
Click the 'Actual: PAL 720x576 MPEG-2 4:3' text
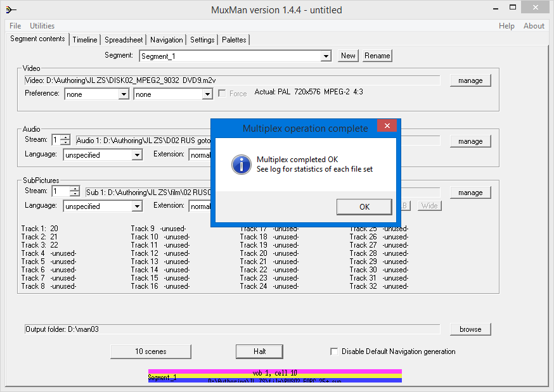click(309, 92)
